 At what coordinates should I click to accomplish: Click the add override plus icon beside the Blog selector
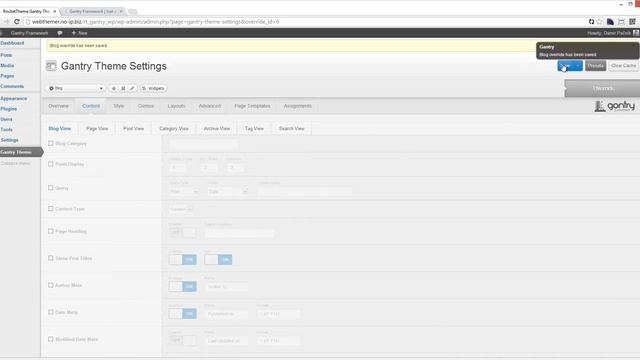(114, 88)
